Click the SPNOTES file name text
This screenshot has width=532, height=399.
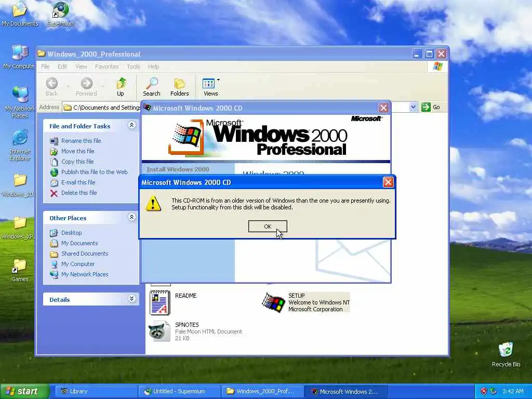(x=187, y=325)
